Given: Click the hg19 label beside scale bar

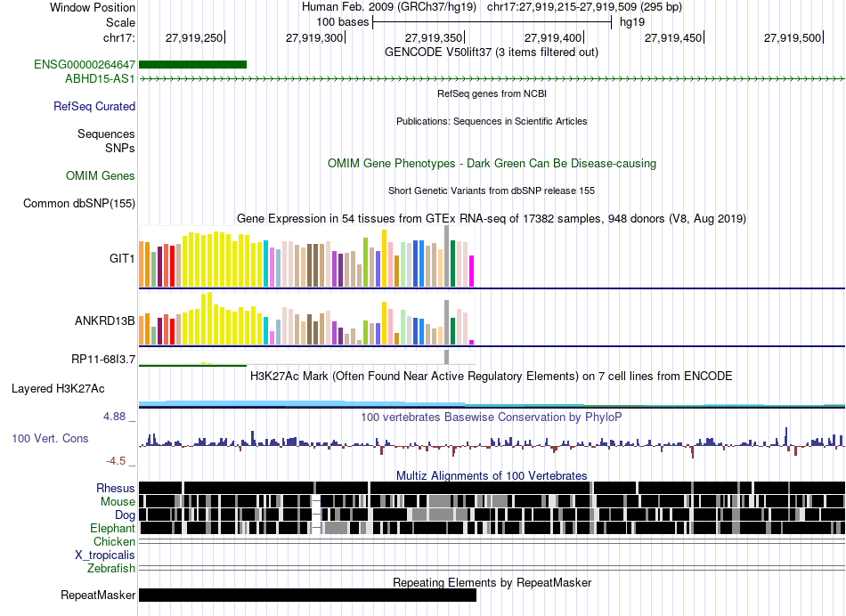Looking at the screenshot, I should point(631,22).
